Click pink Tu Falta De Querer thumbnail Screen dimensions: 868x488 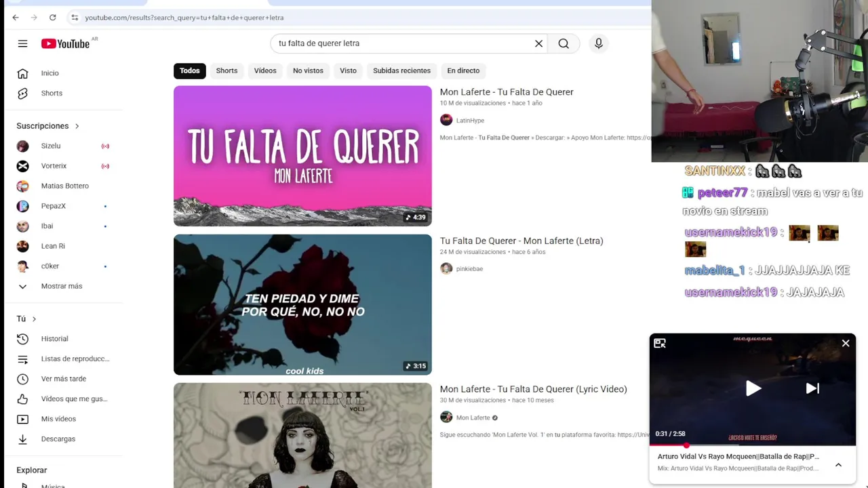click(302, 156)
